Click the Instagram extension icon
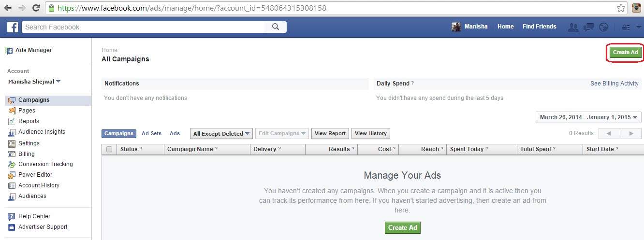Viewport: 644px width, 240px height. click(x=637, y=8)
